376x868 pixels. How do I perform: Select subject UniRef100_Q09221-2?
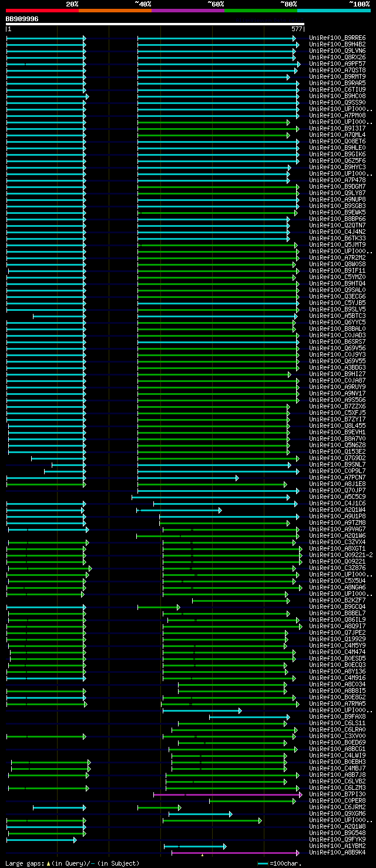coord(341,555)
